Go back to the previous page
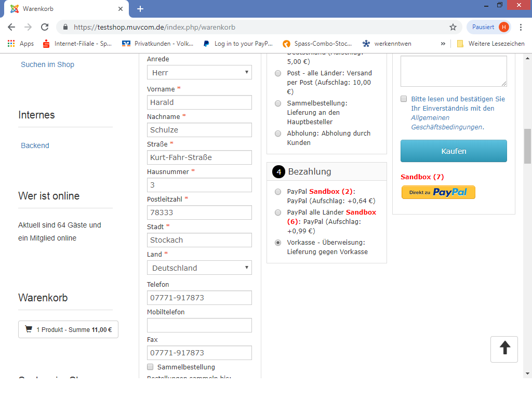 coord(11,27)
